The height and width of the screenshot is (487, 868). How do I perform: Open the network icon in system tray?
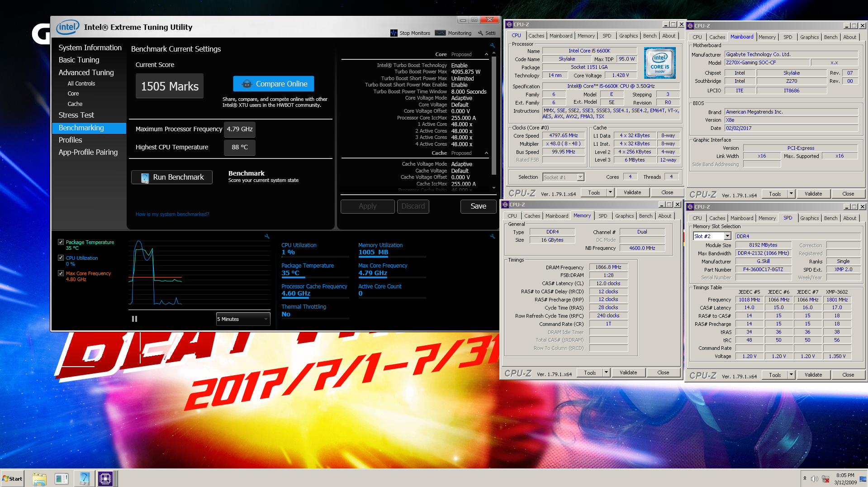pyautogui.click(x=825, y=479)
